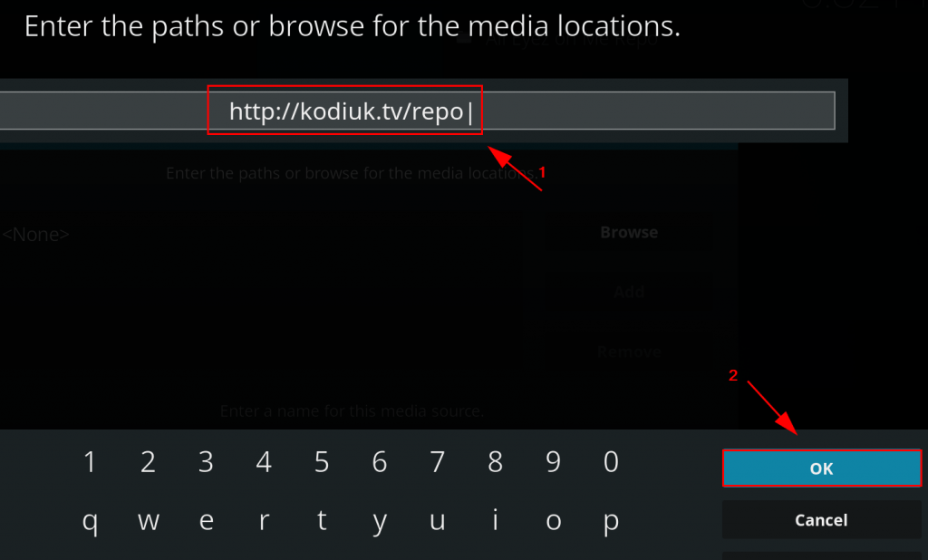Tap the e key on keyboard
The image size is (928, 560).
click(206, 521)
